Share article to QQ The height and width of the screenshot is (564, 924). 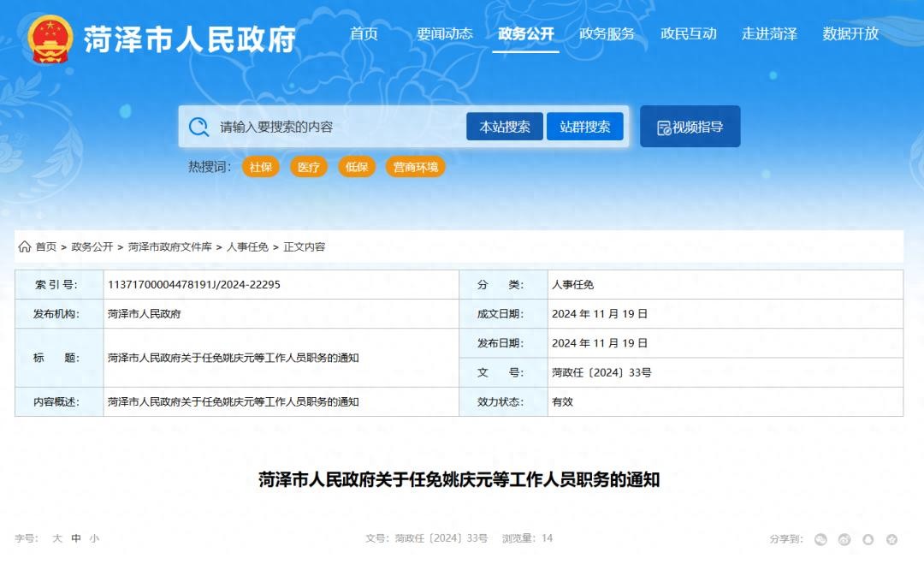[x=868, y=539]
